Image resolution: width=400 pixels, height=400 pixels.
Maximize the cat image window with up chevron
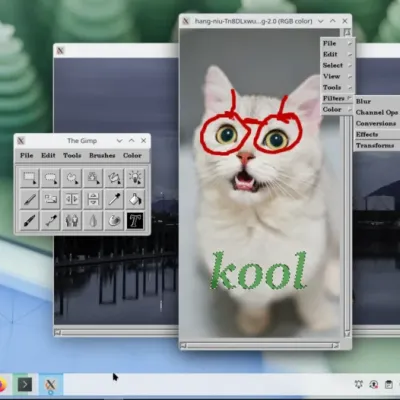(333, 21)
